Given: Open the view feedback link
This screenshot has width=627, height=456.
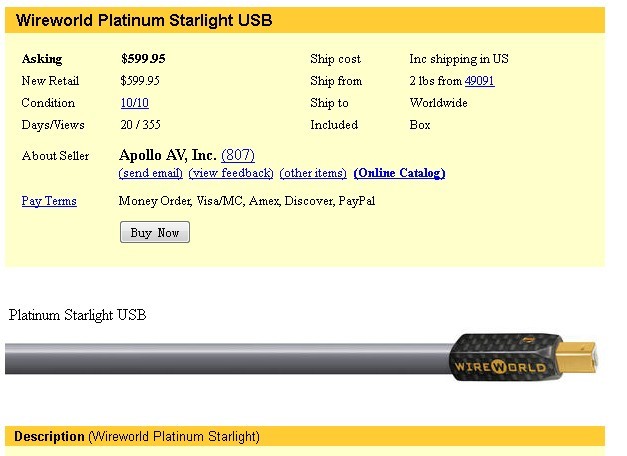Looking at the screenshot, I should (231, 173).
